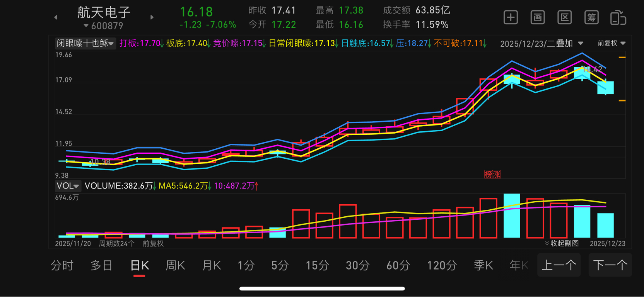
Task: Go to next stock with right arrow
Action: point(152,17)
